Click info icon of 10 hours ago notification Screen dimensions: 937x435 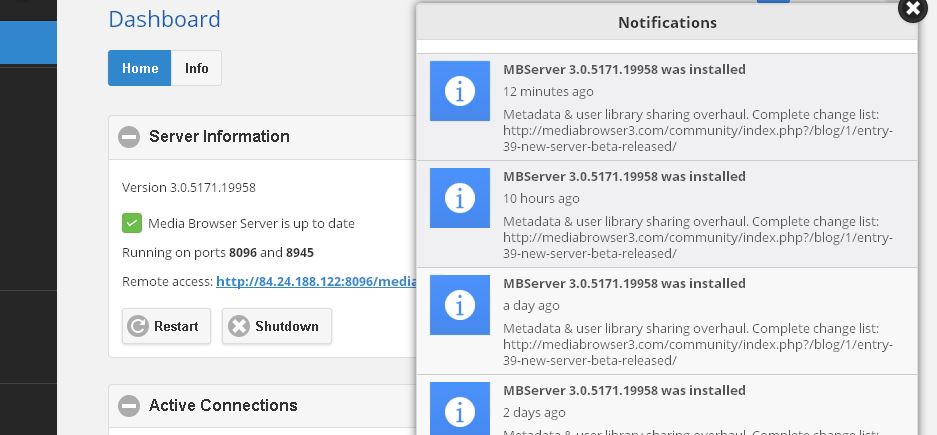point(459,198)
